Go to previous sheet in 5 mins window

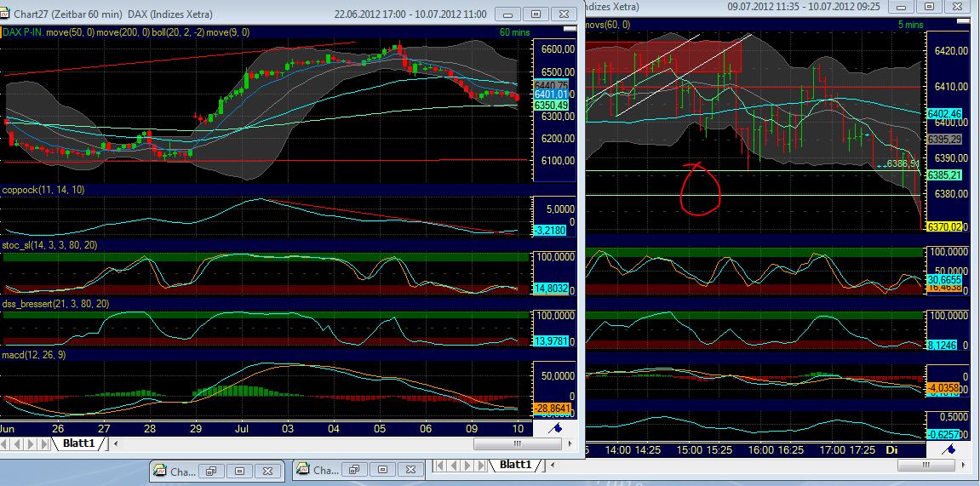[x=452, y=465]
